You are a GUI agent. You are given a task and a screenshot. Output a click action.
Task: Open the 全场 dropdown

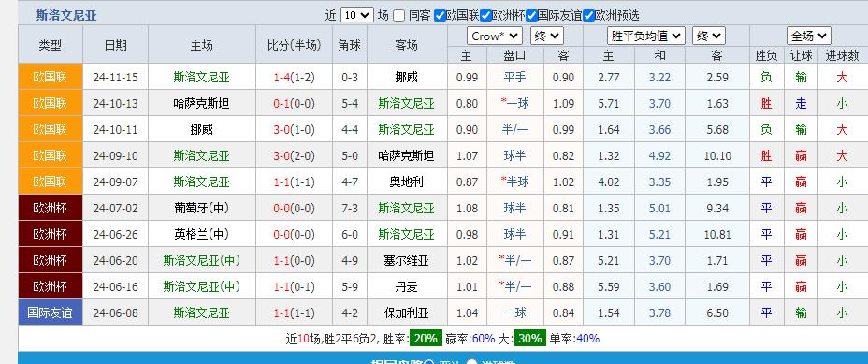[x=809, y=36]
